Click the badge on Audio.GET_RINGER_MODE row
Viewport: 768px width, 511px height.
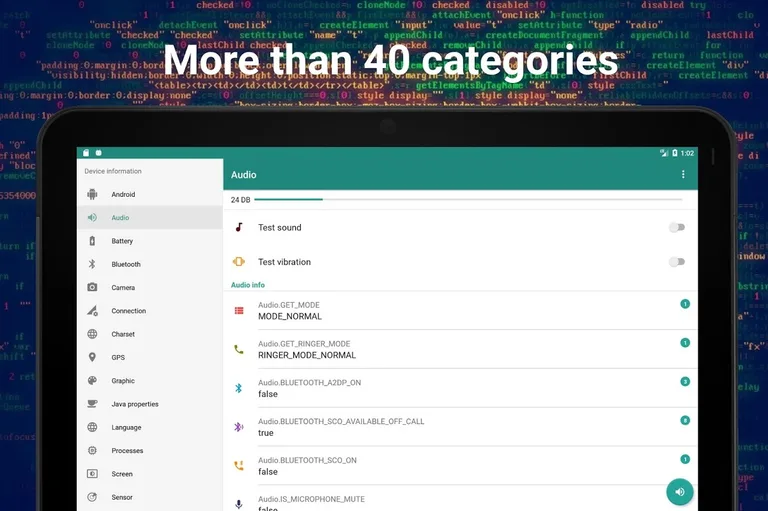click(x=685, y=342)
